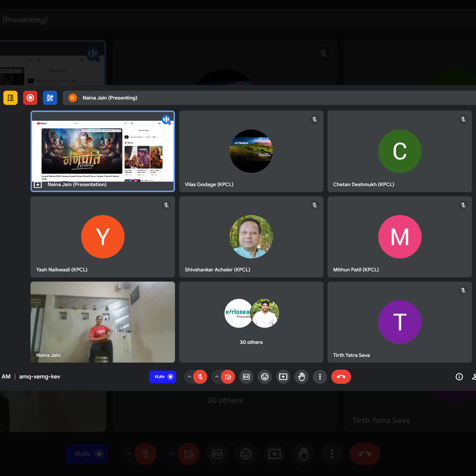Select Naina Jain's presentation tile
This screenshot has width=476, height=476.
[x=103, y=151]
